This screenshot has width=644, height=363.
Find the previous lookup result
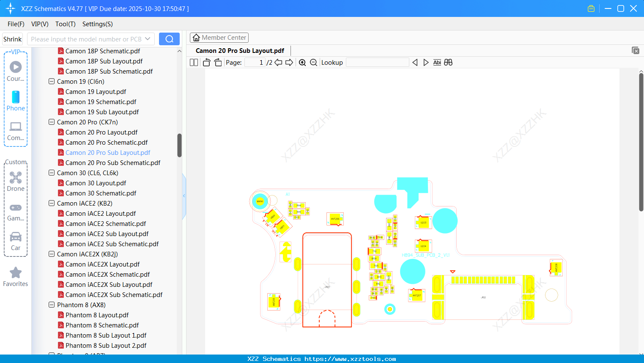(415, 63)
